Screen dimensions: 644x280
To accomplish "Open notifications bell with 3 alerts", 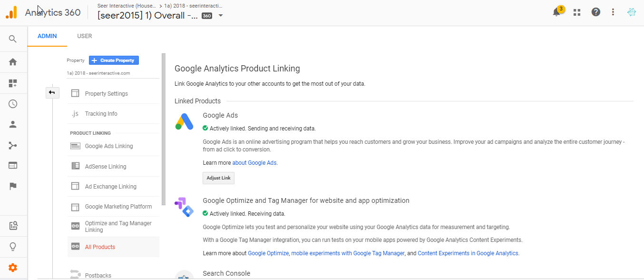I will [x=556, y=12].
